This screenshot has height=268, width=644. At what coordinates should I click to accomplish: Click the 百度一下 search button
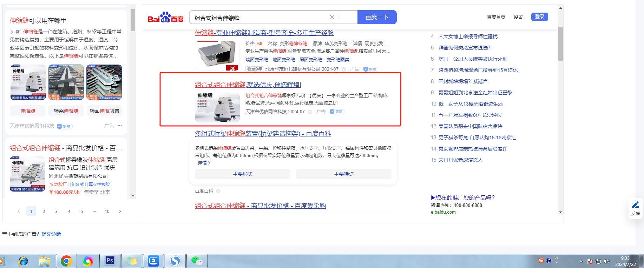[377, 17]
